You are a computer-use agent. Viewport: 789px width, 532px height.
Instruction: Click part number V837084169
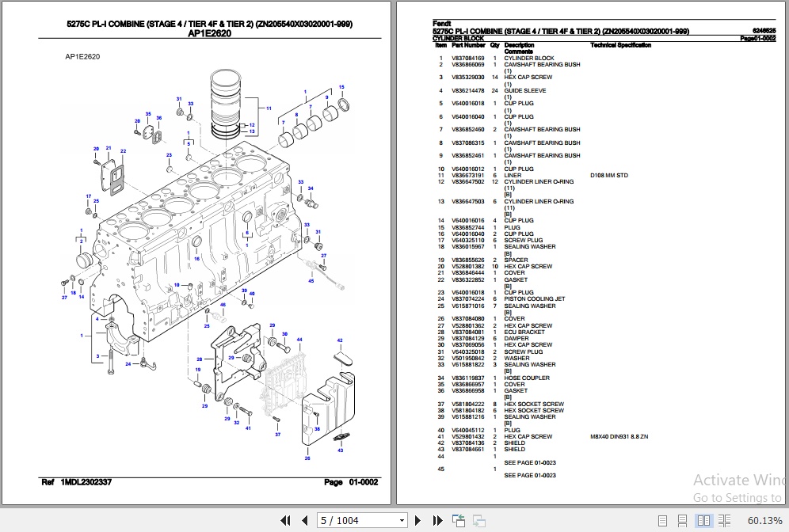[x=467, y=58]
